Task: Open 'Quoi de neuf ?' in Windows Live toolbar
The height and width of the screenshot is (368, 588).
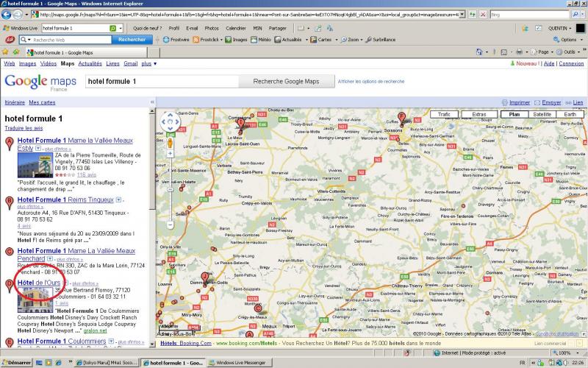Action: pos(148,28)
